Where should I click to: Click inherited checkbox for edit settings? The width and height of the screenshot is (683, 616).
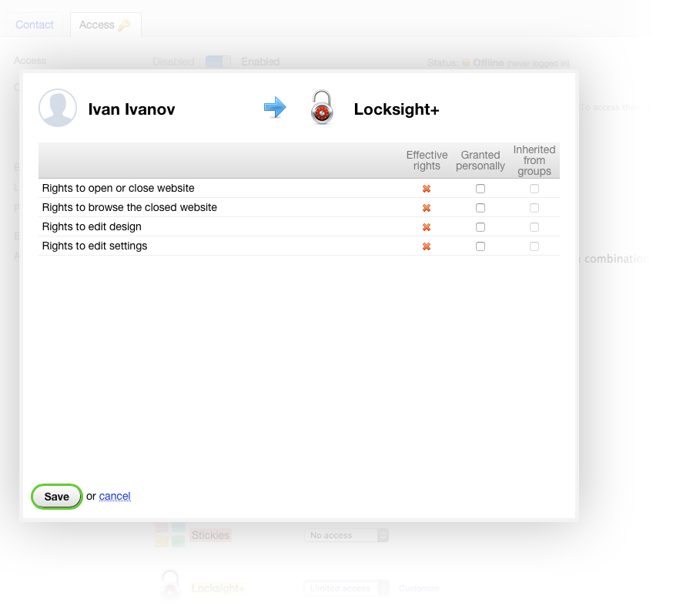534,246
